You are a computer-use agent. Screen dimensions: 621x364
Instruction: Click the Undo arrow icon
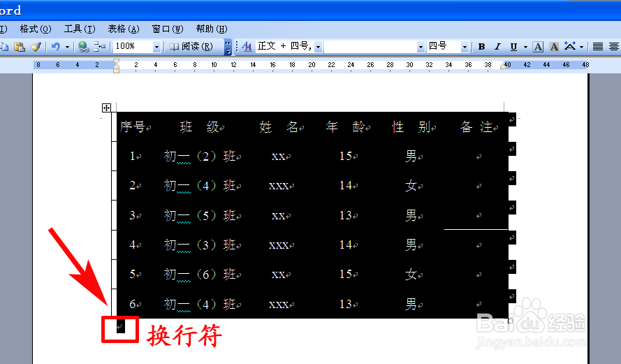(55, 47)
